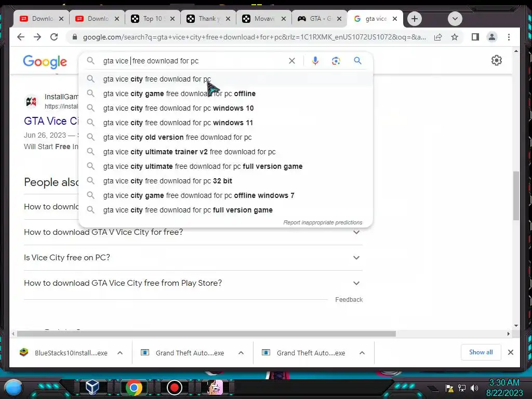
Task: Expand 'How to download GTA V Vice City for free?'
Action: coord(193,232)
